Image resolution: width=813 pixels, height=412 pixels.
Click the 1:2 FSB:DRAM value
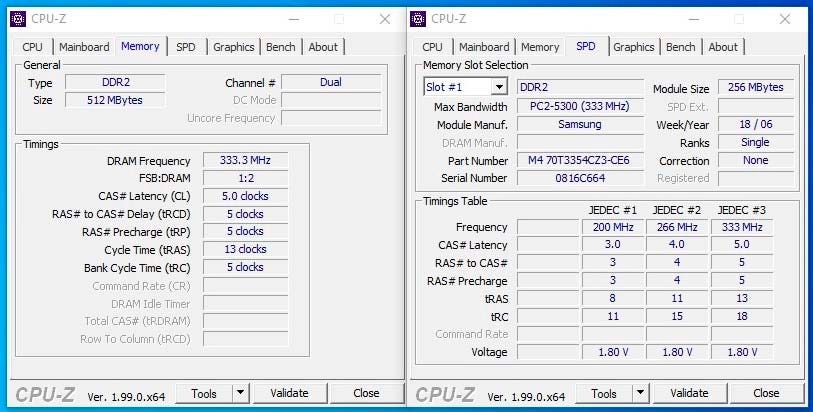(245, 178)
